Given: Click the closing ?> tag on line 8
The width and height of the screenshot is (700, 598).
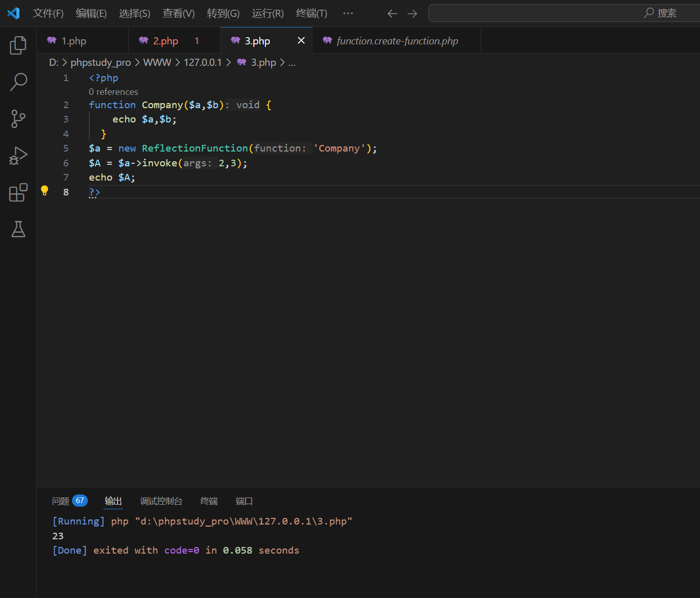Looking at the screenshot, I should pyautogui.click(x=94, y=192).
